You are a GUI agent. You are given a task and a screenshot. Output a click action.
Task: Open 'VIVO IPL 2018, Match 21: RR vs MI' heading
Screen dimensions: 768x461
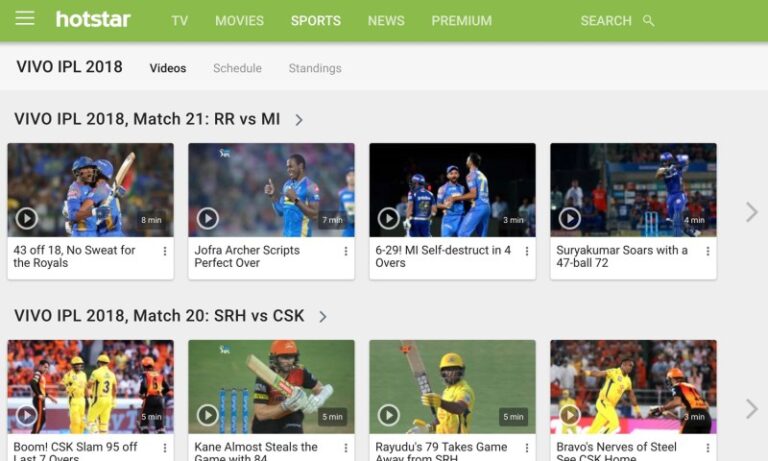[x=147, y=119]
